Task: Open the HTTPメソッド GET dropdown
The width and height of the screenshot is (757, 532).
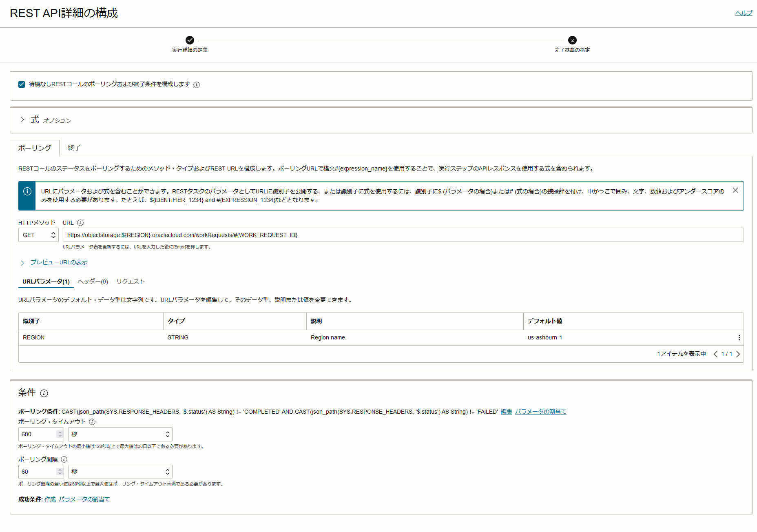Action: point(38,235)
